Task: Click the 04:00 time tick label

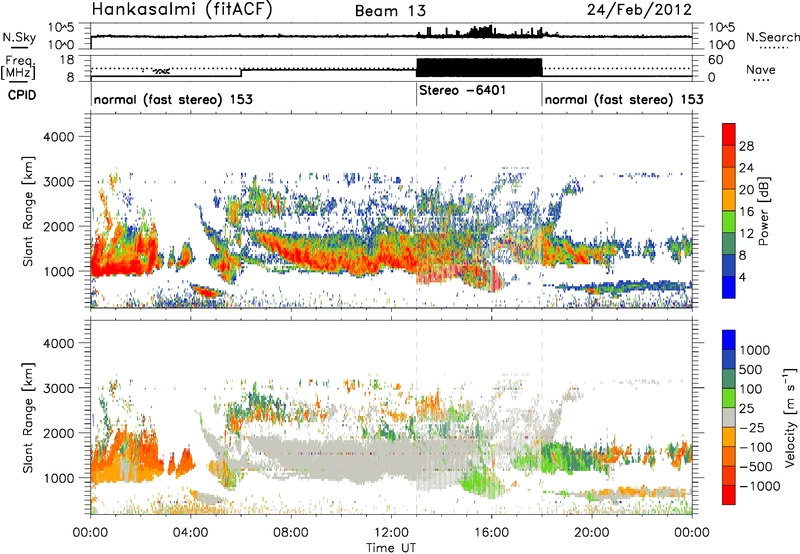Action: pos(190,533)
